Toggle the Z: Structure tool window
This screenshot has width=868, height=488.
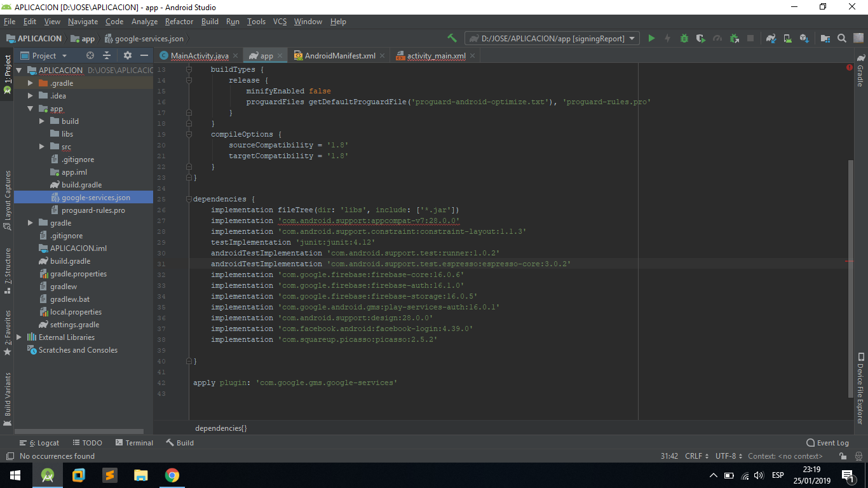click(x=7, y=270)
